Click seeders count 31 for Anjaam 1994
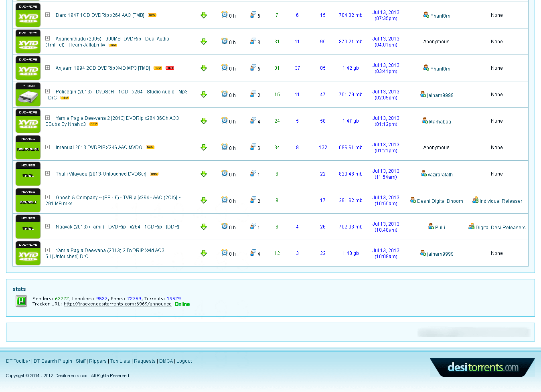541x392 pixels. point(277,68)
